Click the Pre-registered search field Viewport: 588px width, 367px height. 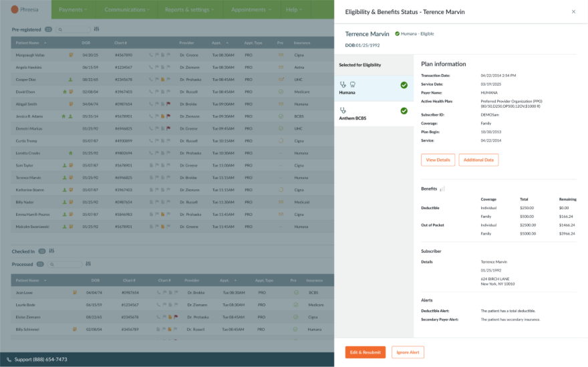[x=73, y=29]
